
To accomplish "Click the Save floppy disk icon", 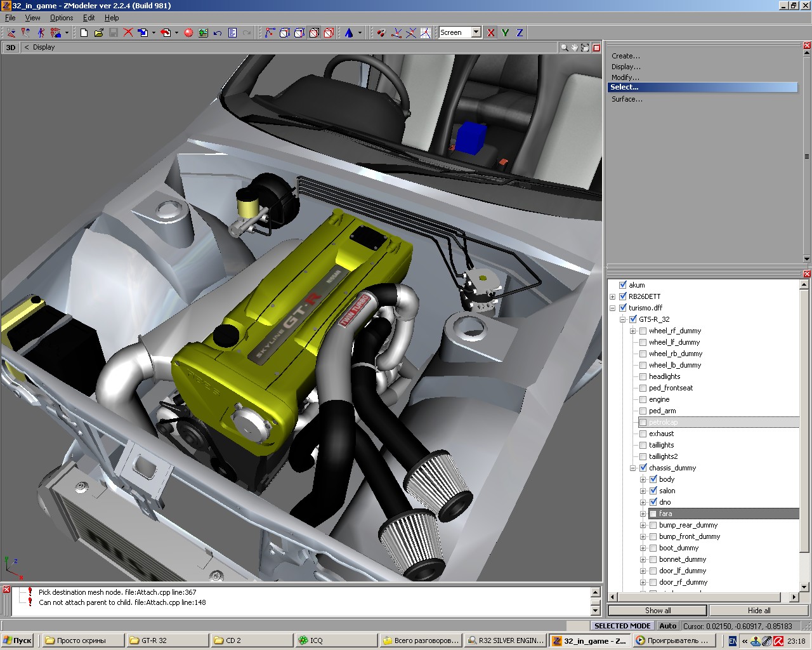I will coord(113,32).
